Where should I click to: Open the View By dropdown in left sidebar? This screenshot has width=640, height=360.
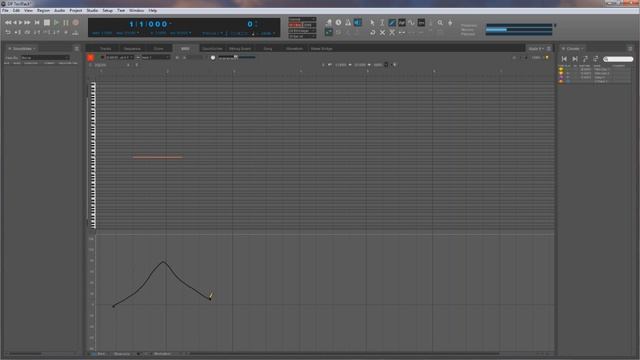[x=45, y=58]
